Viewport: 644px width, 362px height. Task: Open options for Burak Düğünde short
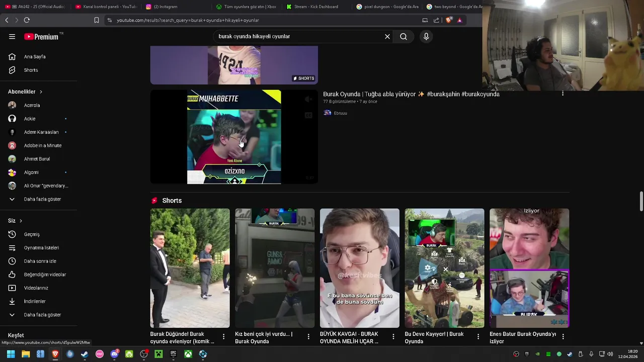click(224, 336)
